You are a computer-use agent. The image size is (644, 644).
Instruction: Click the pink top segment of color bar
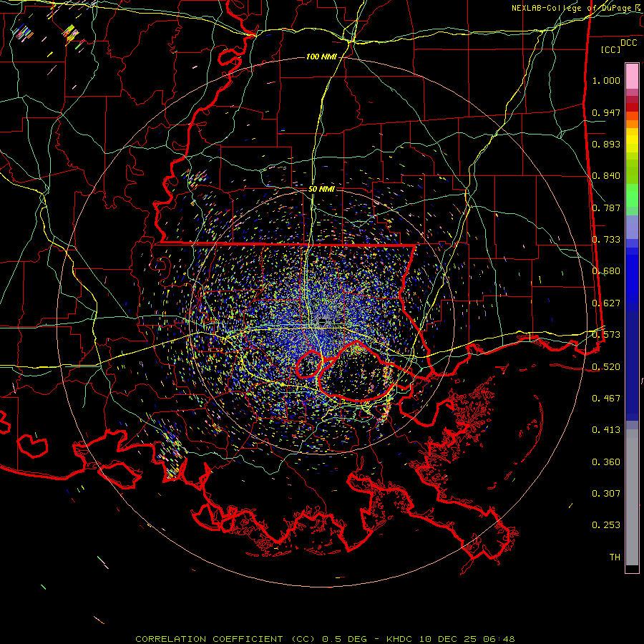(632, 76)
